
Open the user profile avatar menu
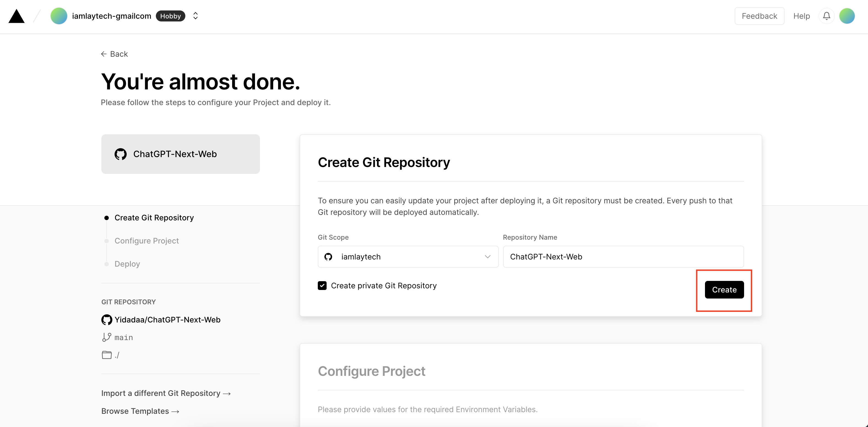click(x=847, y=16)
